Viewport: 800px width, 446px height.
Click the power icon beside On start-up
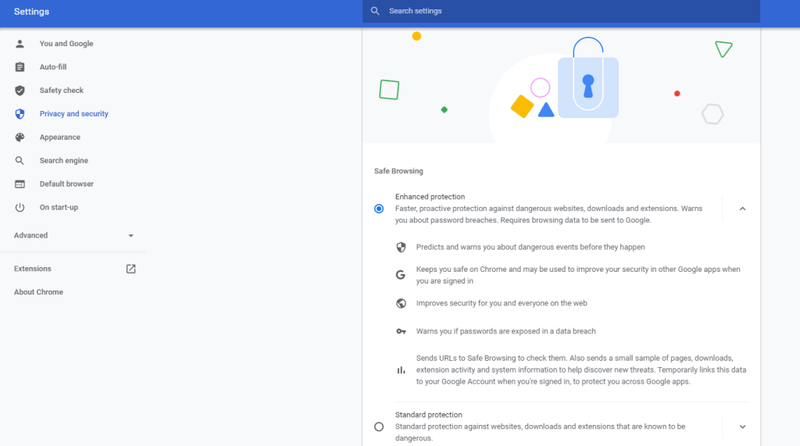click(19, 207)
